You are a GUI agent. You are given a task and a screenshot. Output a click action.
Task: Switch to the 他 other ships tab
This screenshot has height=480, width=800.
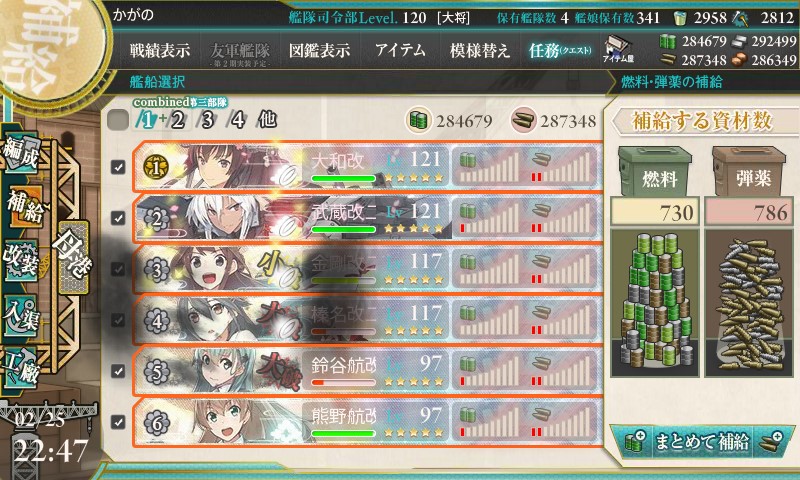pos(267,120)
